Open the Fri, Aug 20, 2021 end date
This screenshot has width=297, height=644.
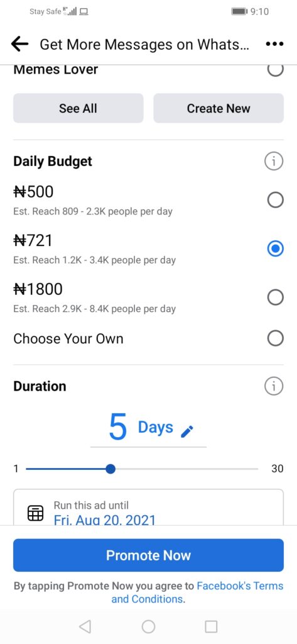click(105, 520)
